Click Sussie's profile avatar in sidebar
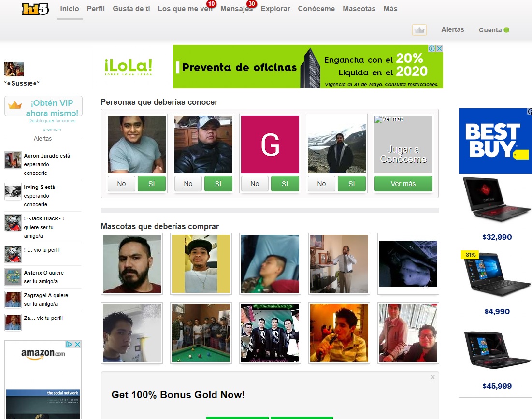 (x=14, y=69)
